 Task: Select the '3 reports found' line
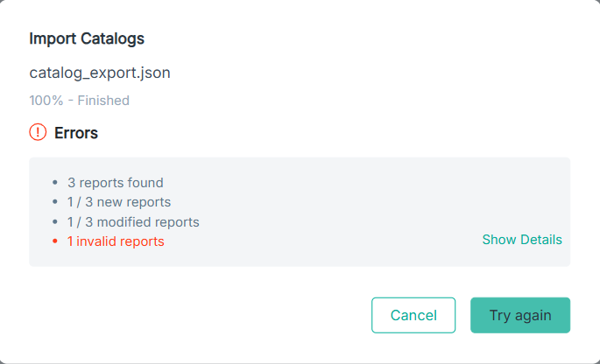pyautogui.click(x=115, y=182)
